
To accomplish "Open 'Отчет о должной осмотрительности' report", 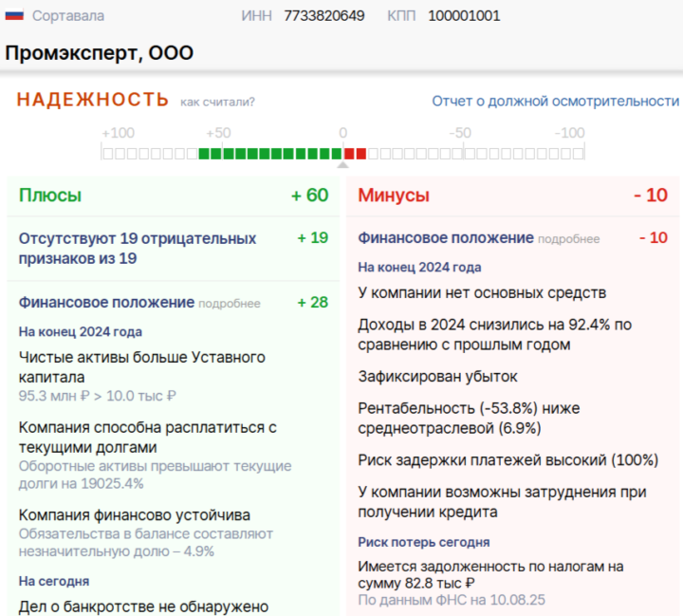I will click(555, 101).
